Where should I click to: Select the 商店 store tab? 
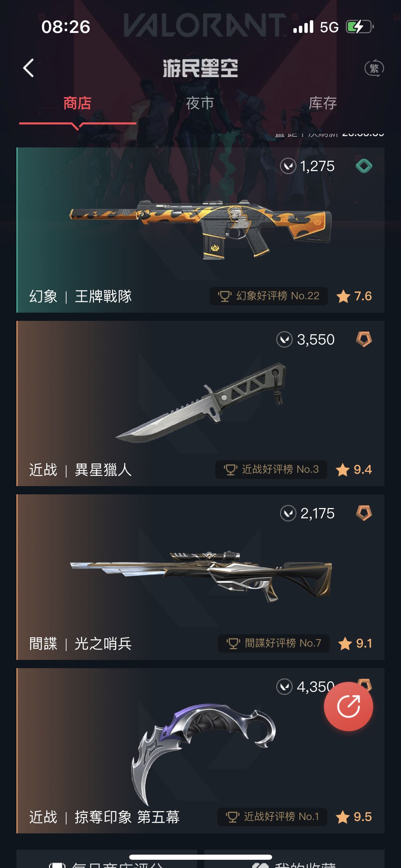[77, 103]
